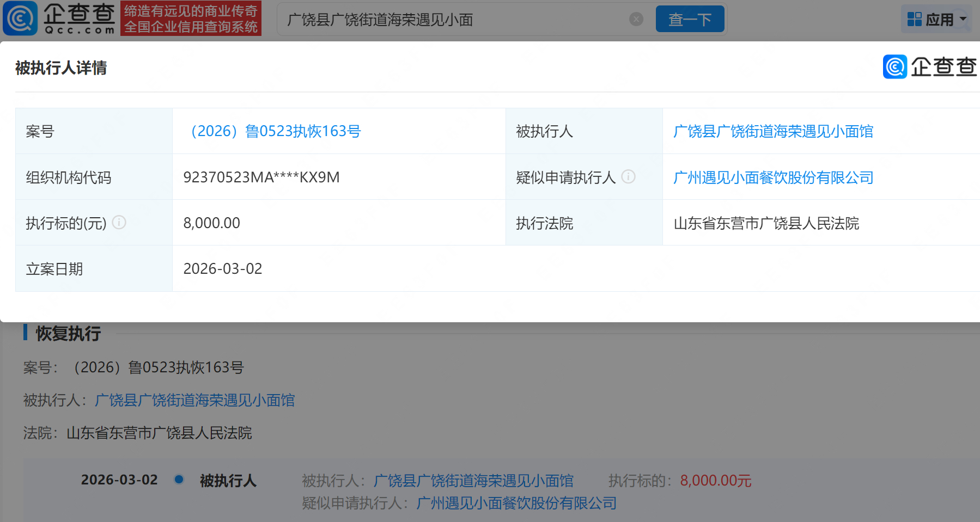Screen dimensions: 980x522
Task: Select the organization code 92370523MA****KX9M
Action: (261, 177)
